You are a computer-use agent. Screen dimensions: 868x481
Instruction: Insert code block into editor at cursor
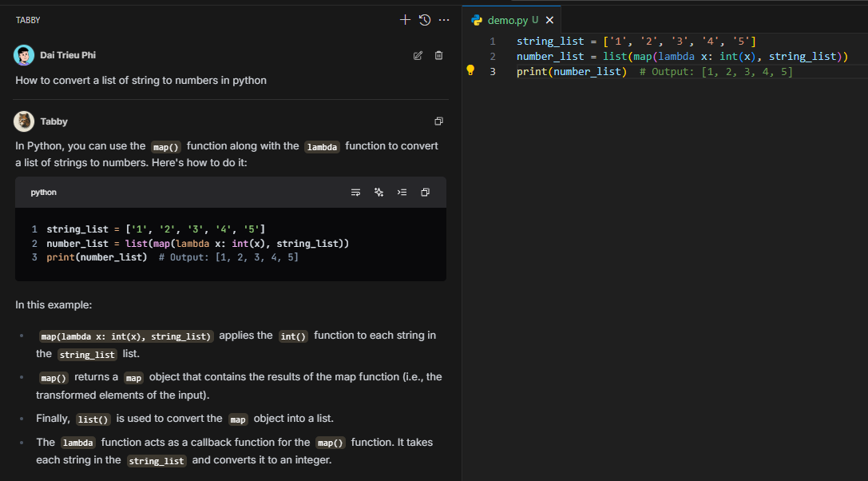[402, 193]
